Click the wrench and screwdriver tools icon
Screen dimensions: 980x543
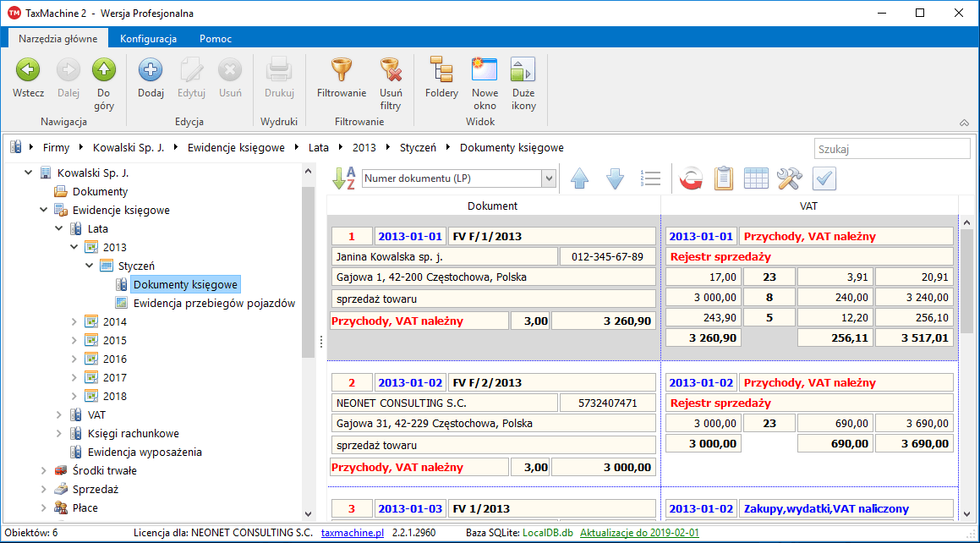click(x=789, y=178)
